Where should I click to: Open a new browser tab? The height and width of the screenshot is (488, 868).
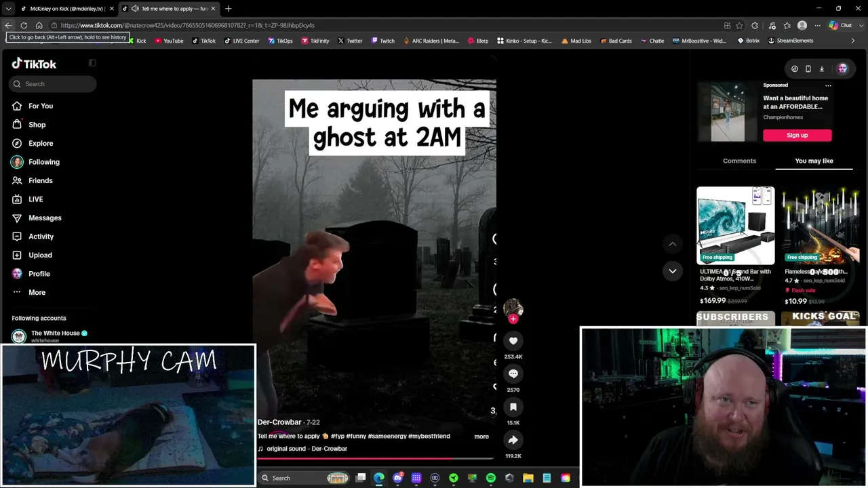228,9
